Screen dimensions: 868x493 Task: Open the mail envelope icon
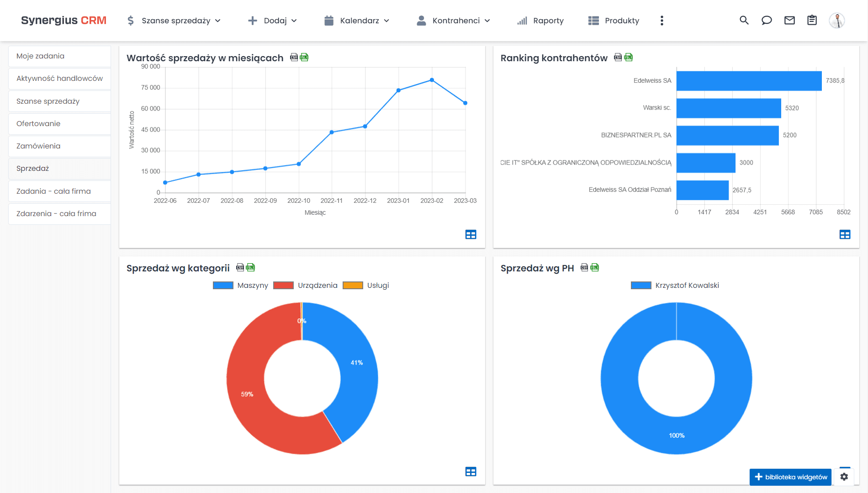(x=789, y=20)
